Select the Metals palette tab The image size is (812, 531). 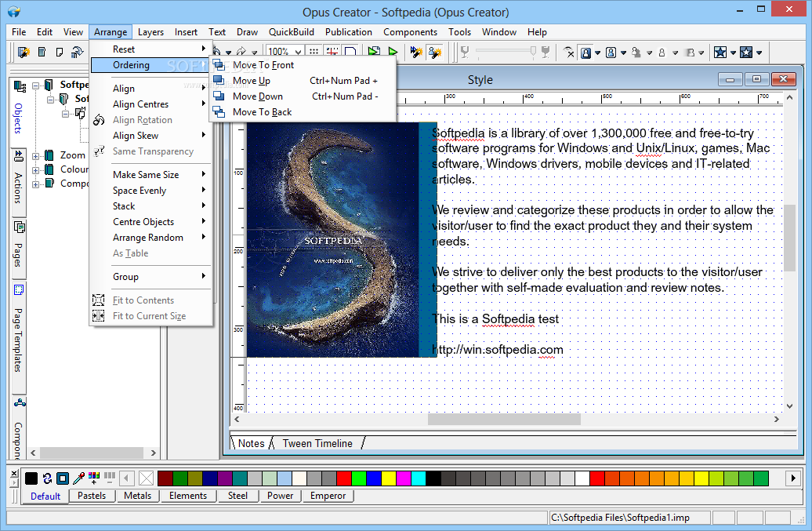tap(138, 496)
